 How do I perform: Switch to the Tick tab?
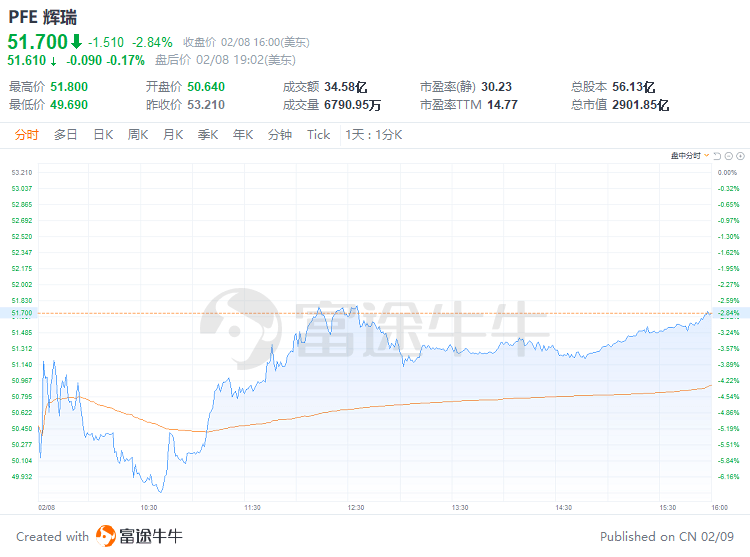319,135
